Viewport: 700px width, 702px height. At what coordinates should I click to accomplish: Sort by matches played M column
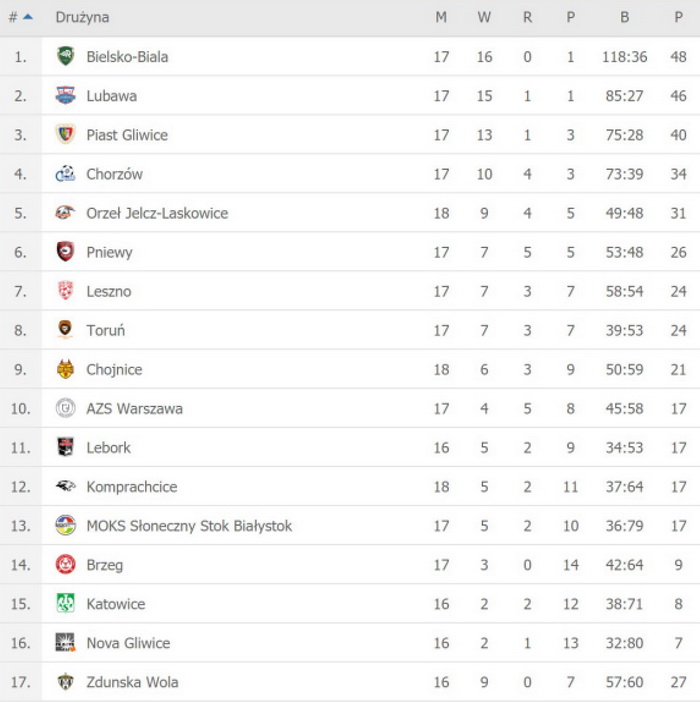pos(441,17)
